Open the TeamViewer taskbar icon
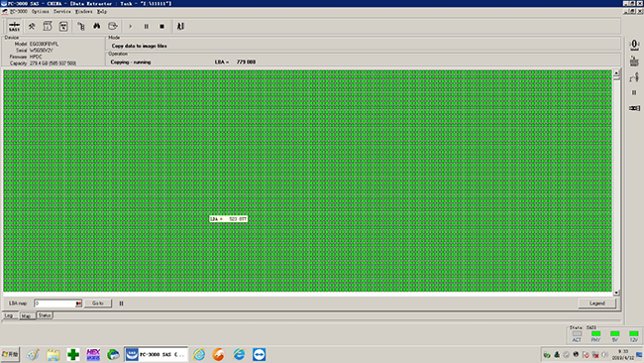 pos(259,354)
